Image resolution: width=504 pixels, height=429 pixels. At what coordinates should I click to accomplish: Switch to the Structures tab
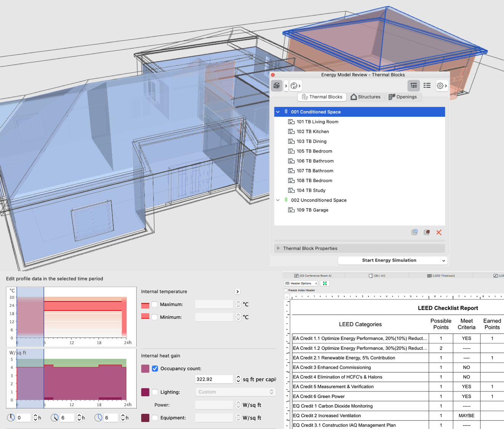pyautogui.click(x=365, y=97)
